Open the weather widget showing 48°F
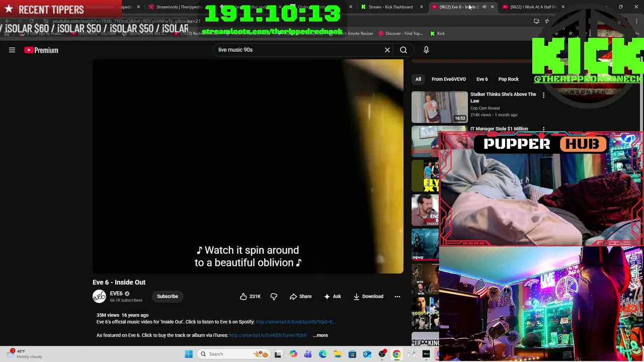This screenshot has width=644, height=362. 25,354
